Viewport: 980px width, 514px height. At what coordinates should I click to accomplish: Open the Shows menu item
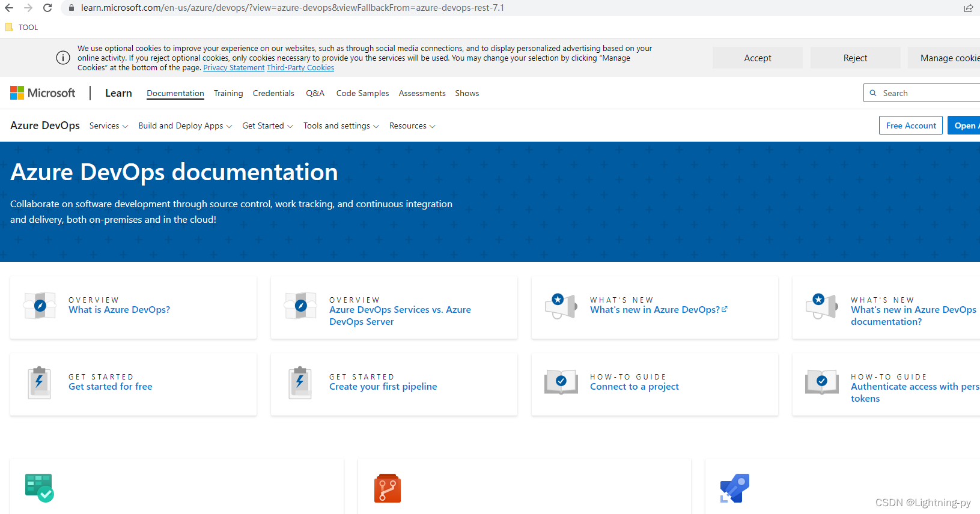[467, 93]
